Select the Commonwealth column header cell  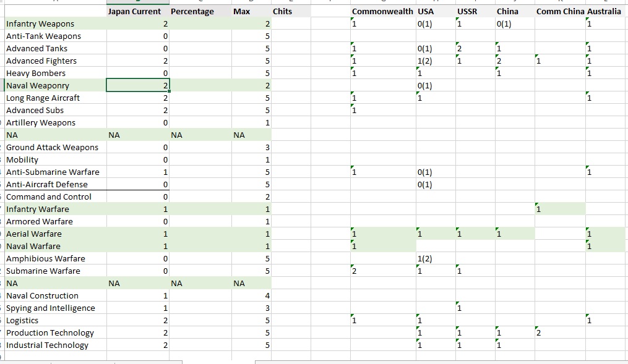click(x=382, y=11)
